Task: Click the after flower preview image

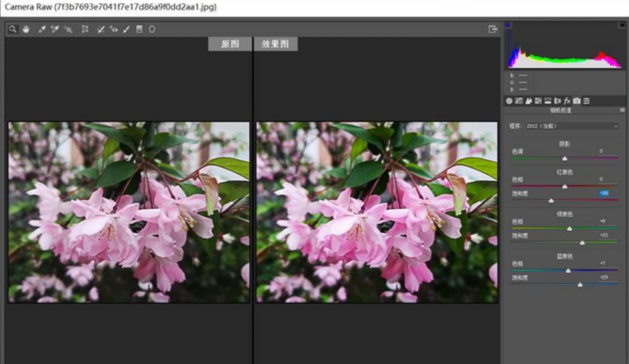Action: pyautogui.click(x=377, y=213)
